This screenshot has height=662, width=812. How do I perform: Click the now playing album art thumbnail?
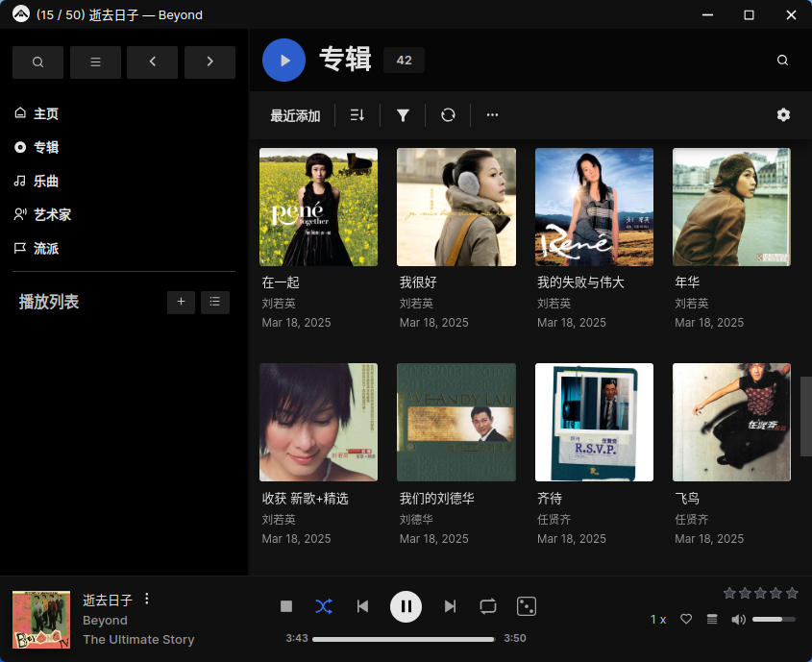point(41,620)
